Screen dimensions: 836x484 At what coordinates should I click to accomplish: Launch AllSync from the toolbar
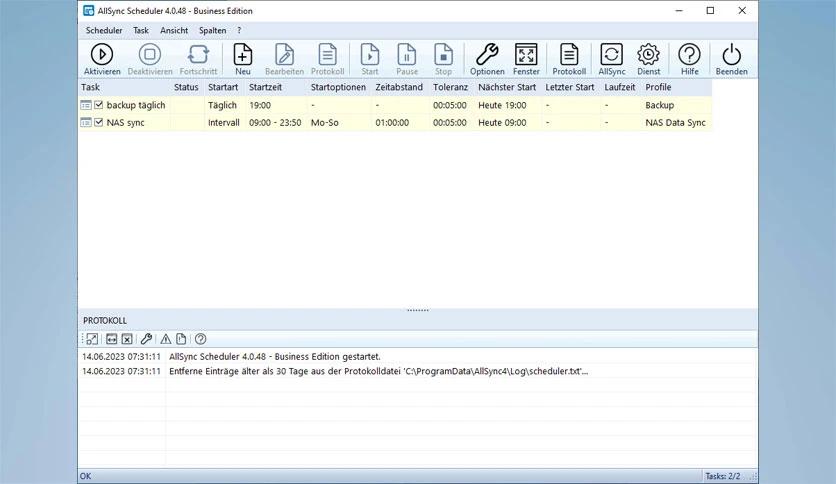pos(612,59)
